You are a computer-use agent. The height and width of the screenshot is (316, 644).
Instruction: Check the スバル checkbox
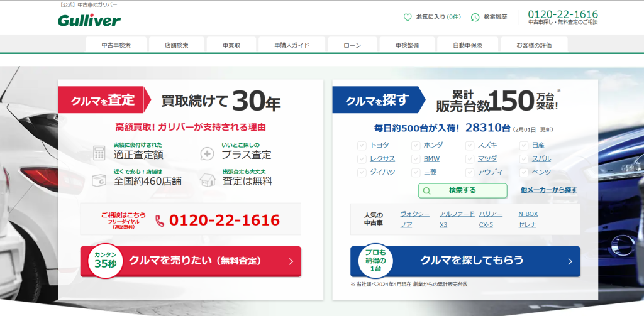[x=524, y=159]
